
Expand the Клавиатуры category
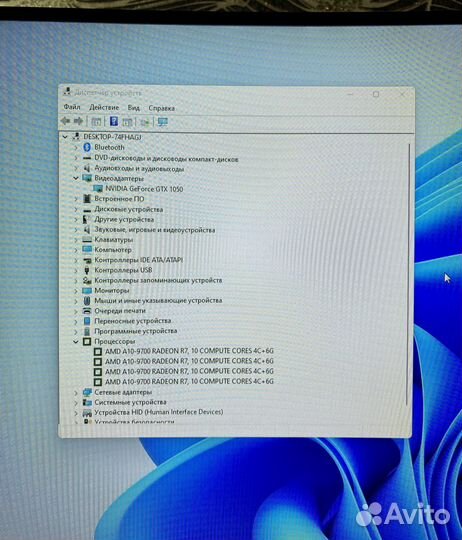click(x=76, y=240)
